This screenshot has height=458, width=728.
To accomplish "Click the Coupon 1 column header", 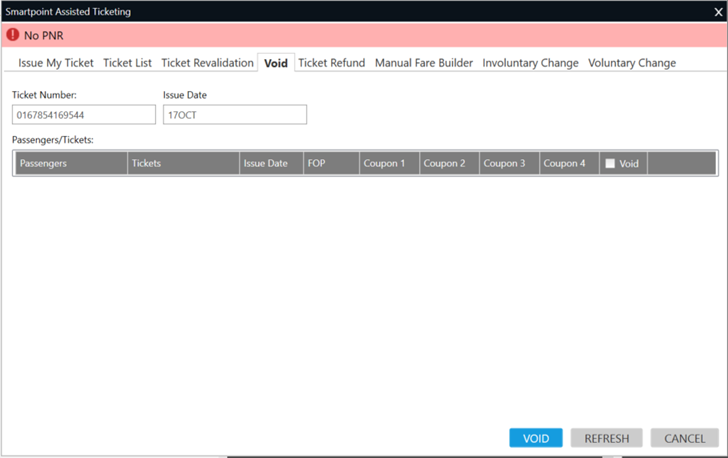I will 389,163.
